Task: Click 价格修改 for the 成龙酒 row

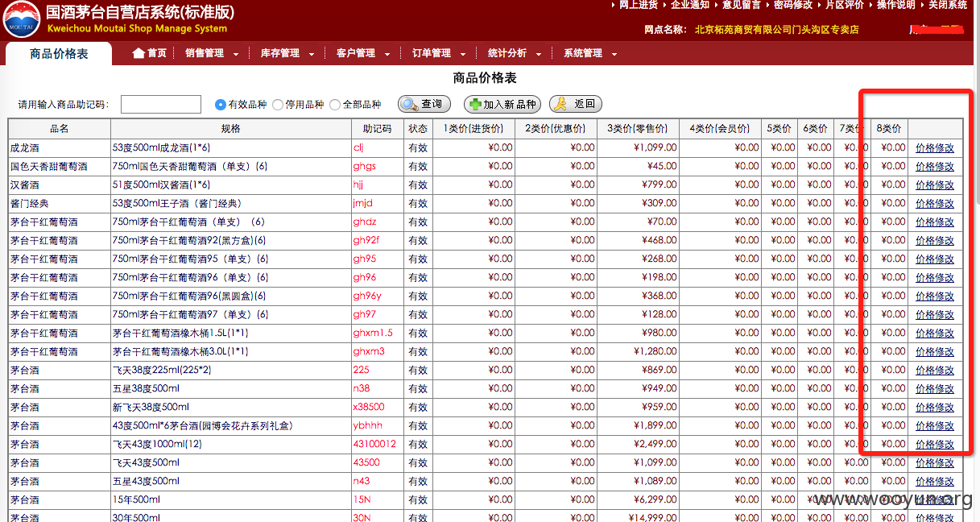Action: (x=935, y=148)
